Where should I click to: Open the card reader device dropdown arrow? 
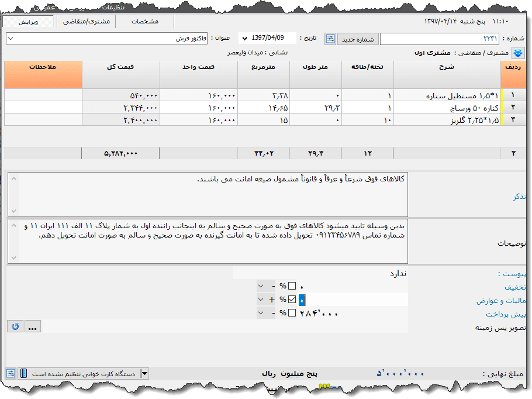point(145,373)
